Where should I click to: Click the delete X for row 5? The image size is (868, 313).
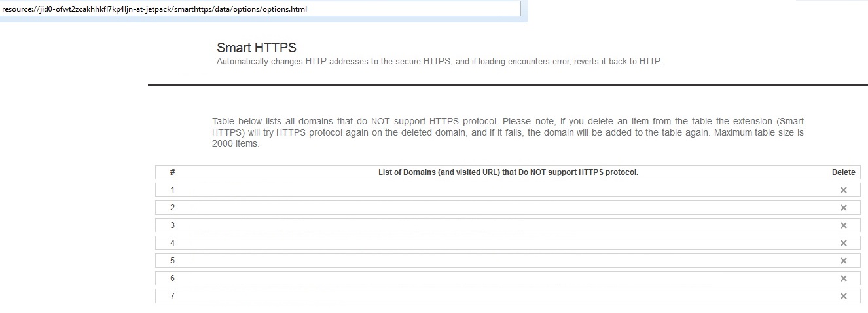(843, 261)
